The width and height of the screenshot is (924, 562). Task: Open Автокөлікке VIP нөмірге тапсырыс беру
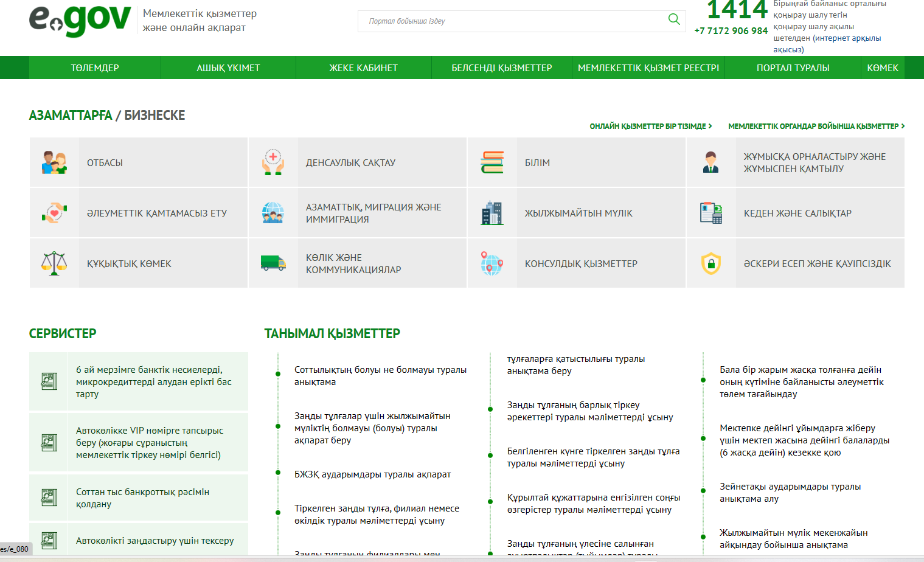tap(150, 443)
